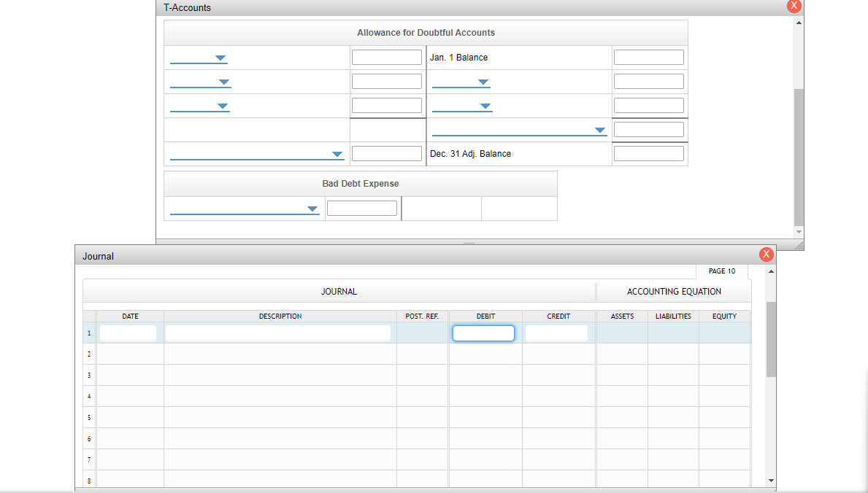This screenshot has width=868, height=493.
Task: Open the wide debit dropdown beside Dec. 31 Adj. Balance
Action: [x=257, y=155]
